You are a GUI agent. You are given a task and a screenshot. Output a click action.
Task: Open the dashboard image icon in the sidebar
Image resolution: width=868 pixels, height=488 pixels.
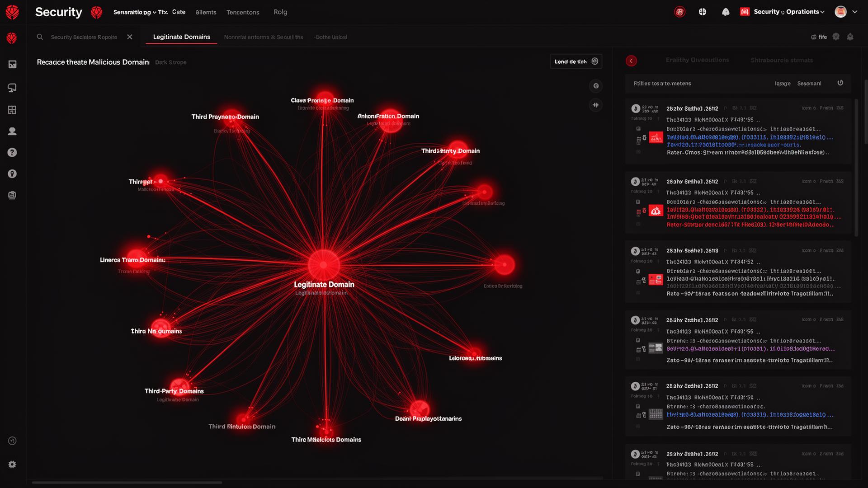pyautogui.click(x=12, y=65)
